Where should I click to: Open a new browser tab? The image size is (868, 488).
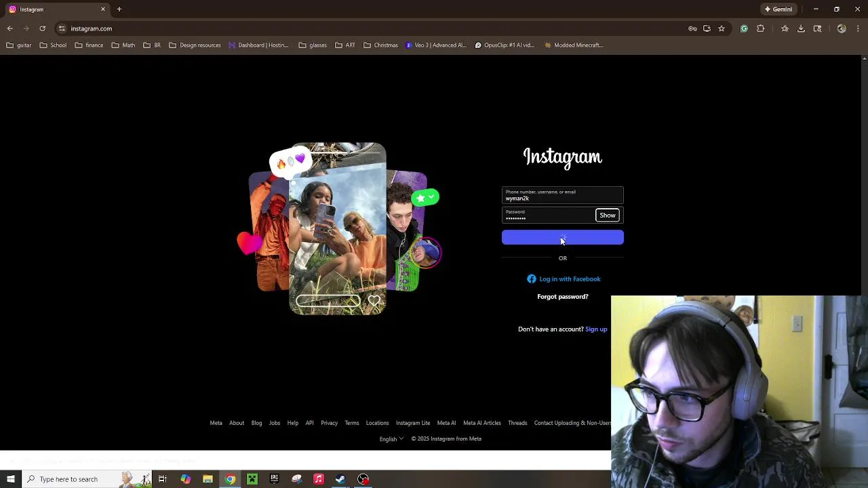pyautogui.click(x=119, y=9)
